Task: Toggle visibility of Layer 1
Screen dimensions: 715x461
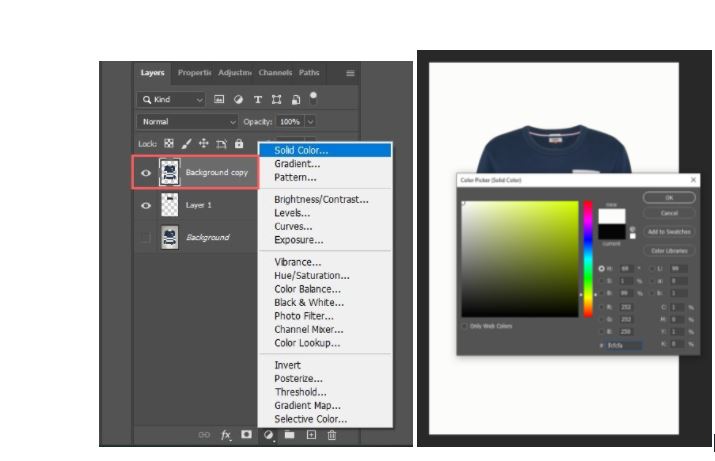Action: pyautogui.click(x=146, y=205)
